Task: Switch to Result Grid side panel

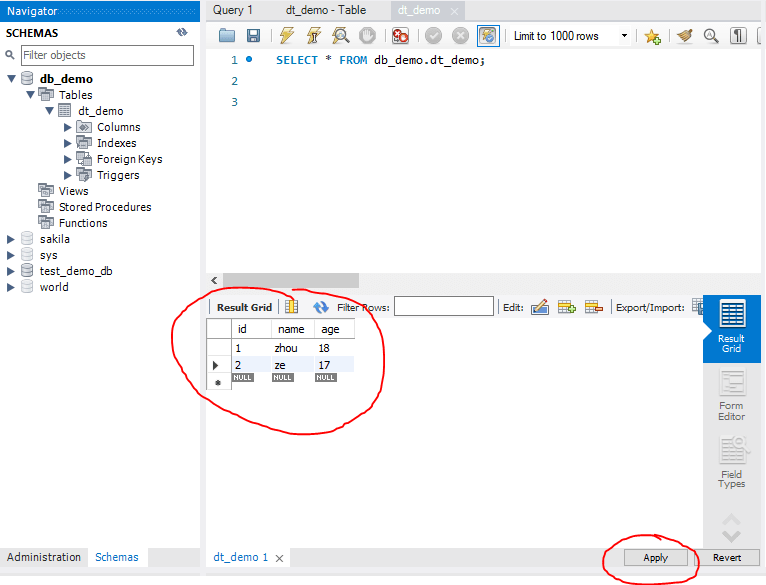Action: [731, 327]
